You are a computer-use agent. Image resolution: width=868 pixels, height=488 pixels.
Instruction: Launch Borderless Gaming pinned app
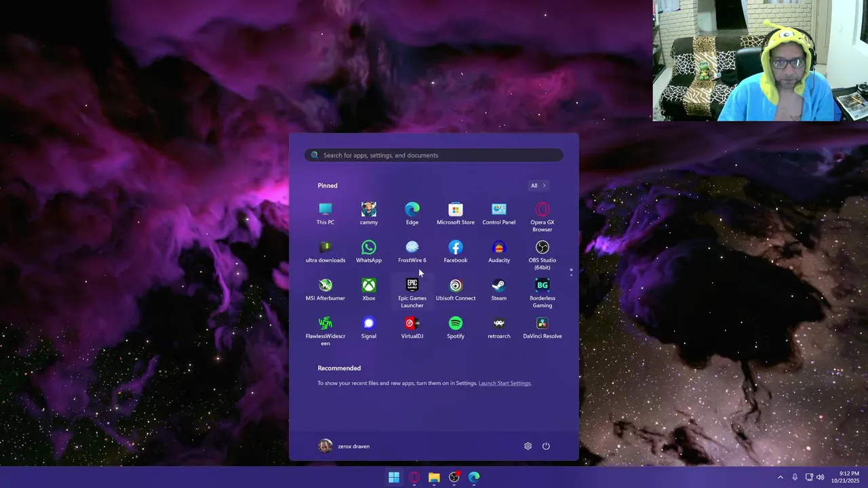pyautogui.click(x=542, y=293)
